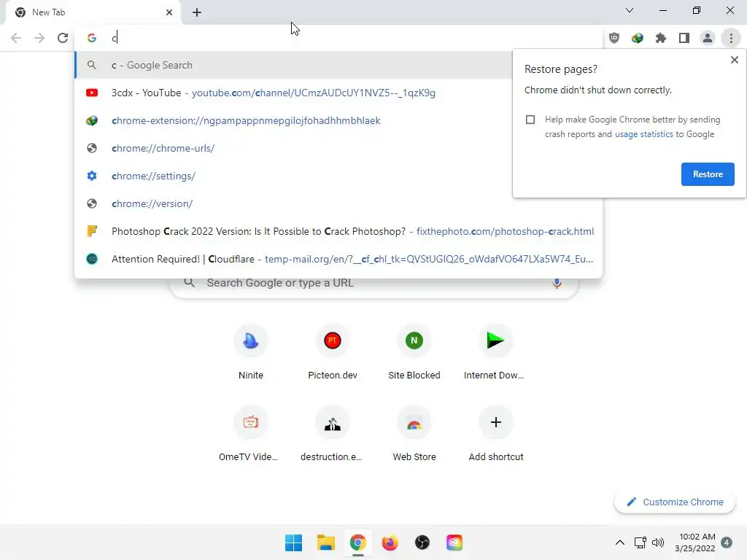Open the Windows Start menu
This screenshot has height=560, width=747.
293,542
